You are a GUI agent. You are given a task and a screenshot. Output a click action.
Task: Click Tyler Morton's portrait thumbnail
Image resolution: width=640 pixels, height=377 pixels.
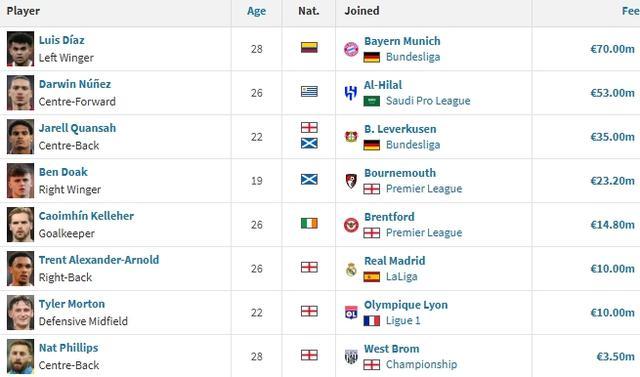20,313
